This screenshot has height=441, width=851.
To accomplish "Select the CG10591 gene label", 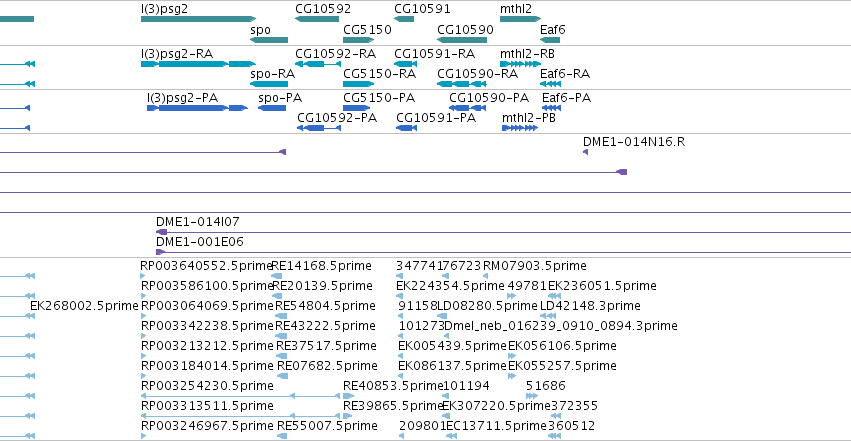I will click(422, 9).
